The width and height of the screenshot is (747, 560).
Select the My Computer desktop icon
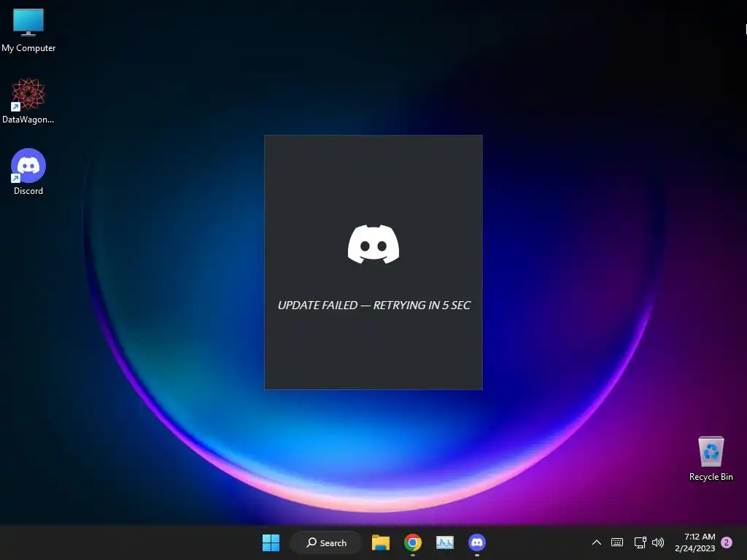pos(28,30)
